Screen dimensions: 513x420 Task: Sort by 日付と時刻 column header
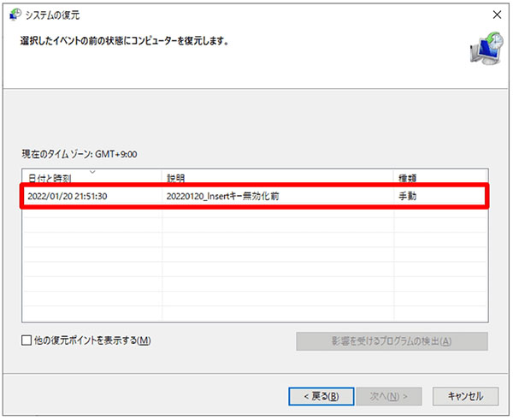pos(92,177)
